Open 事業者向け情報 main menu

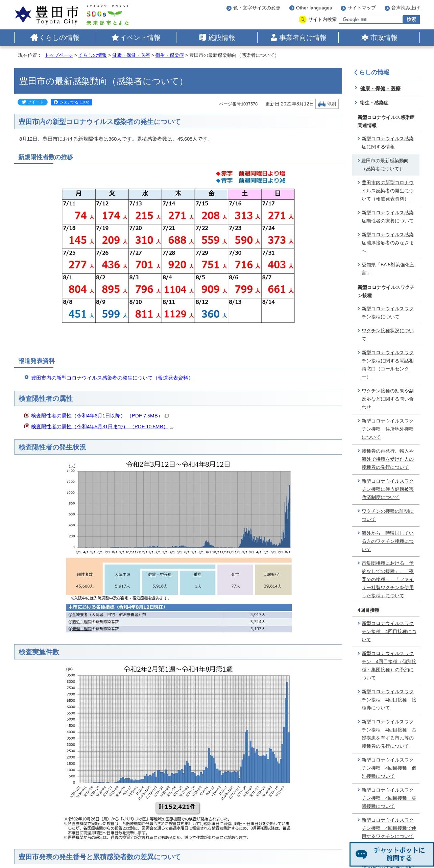[298, 38]
